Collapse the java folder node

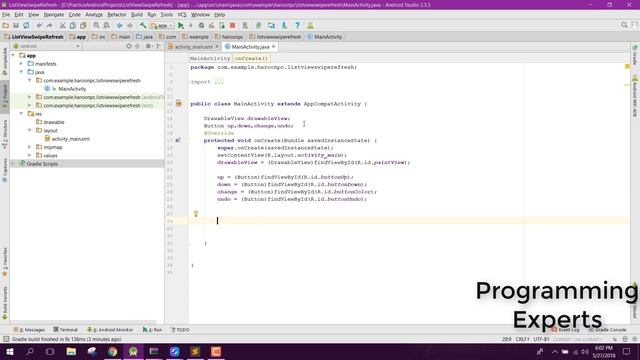point(21,72)
